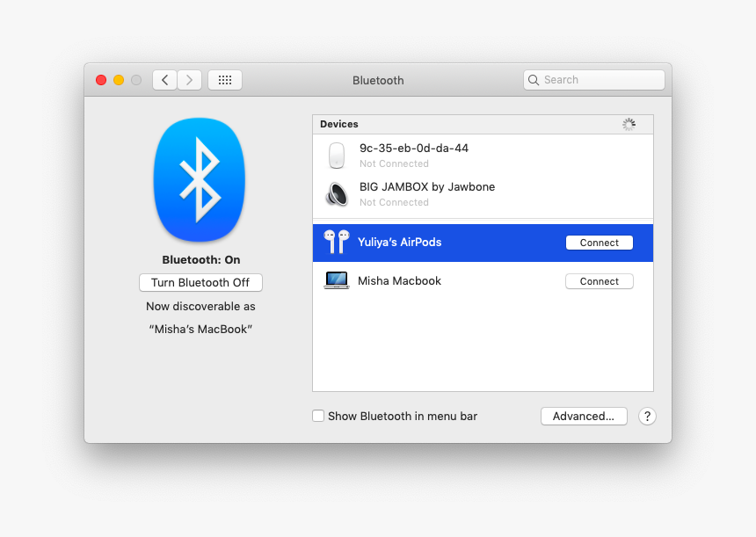Click the AirPods icon next to Yuliya's AirPods
756x537 pixels.
click(x=336, y=242)
